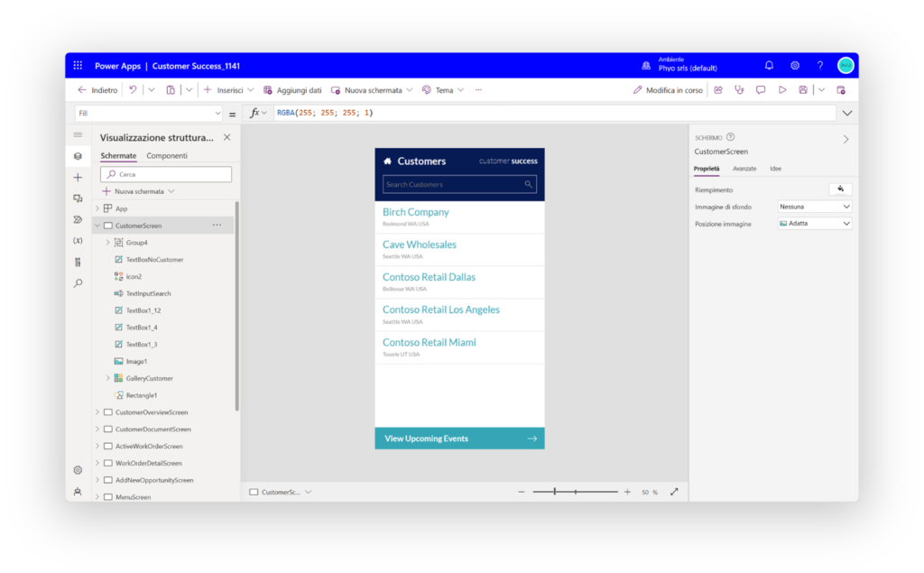This screenshot has width=924, height=573.
Task: Collapse the properties pane chevron
Action: pyautogui.click(x=845, y=140)
